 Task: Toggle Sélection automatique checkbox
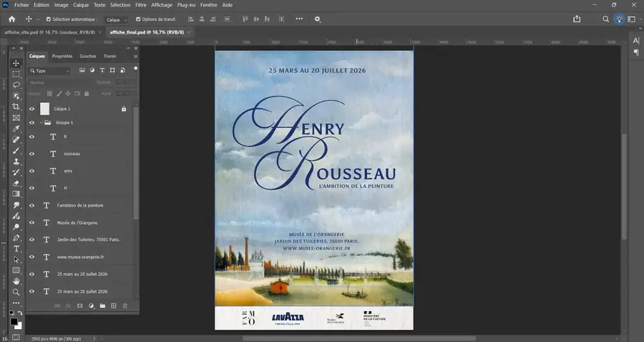coord(49,19)
